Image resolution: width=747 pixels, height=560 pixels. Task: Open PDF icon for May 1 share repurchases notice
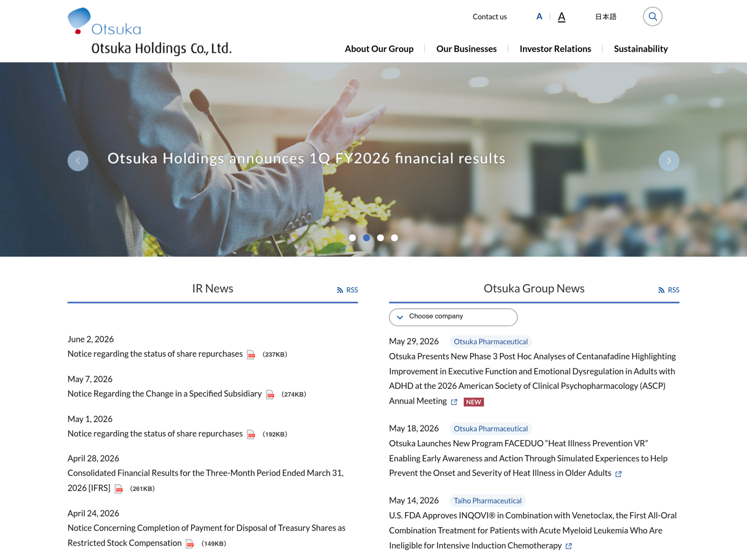251,435
